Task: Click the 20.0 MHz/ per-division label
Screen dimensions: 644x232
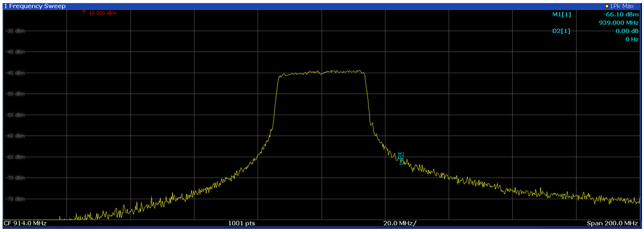Action: (x=400, y=223)
